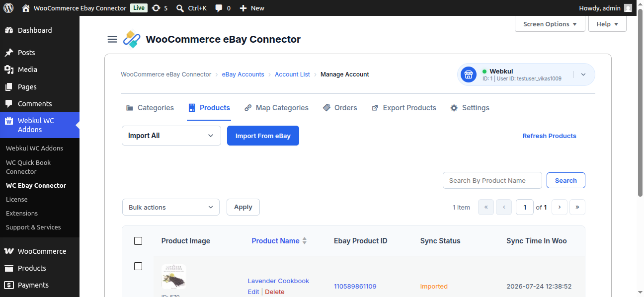Click the Map Categories link icon

coord(248,108)
